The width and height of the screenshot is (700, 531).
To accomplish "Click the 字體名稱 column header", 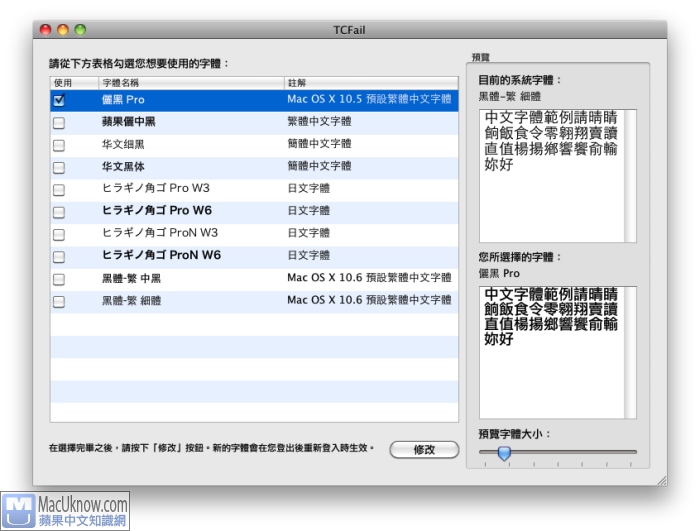I will tap(190, 82).
